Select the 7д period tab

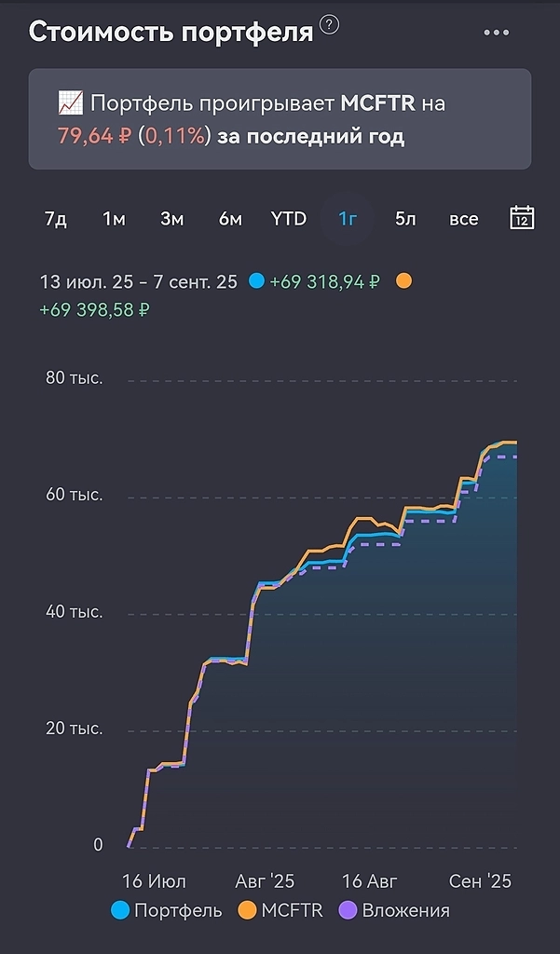56,219
